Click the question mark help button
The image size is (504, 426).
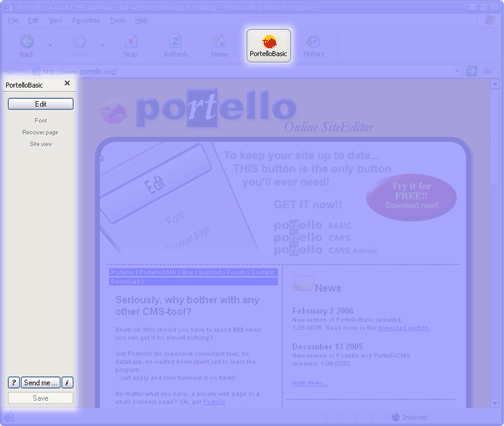[x=14, y=383]
